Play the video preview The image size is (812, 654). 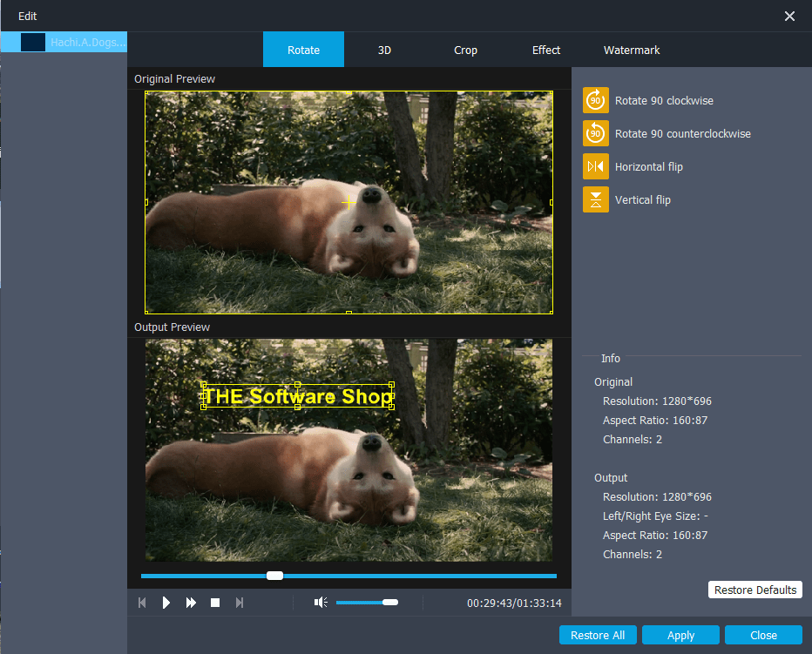pyautogui.click(x=166, y=602)
